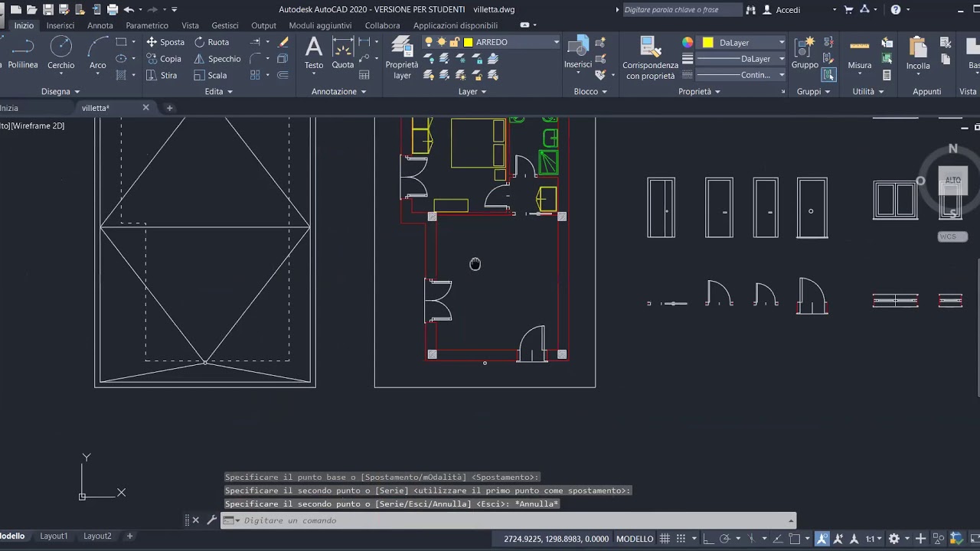This screenshot has width=980, height=551.
Task: Click the Gruppo group tool
Action: [x=805, y=54]
